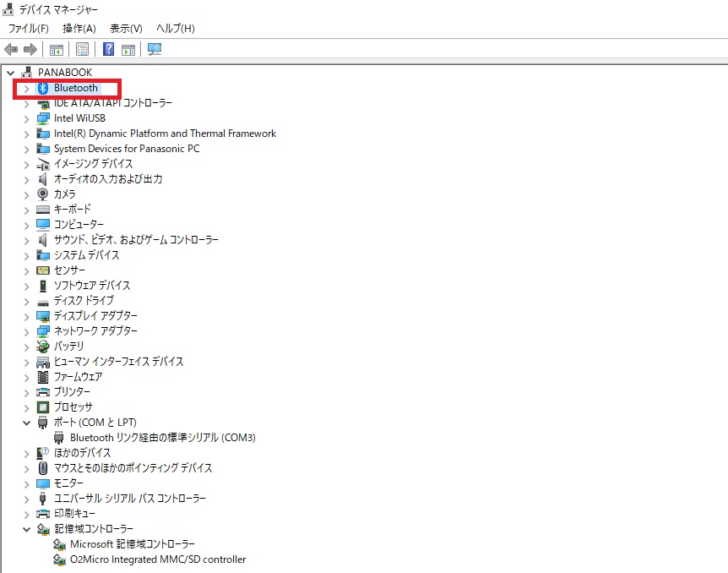Click the ディスク ドライブ icon
Screen dimensions: 728x573
(43, 302)
